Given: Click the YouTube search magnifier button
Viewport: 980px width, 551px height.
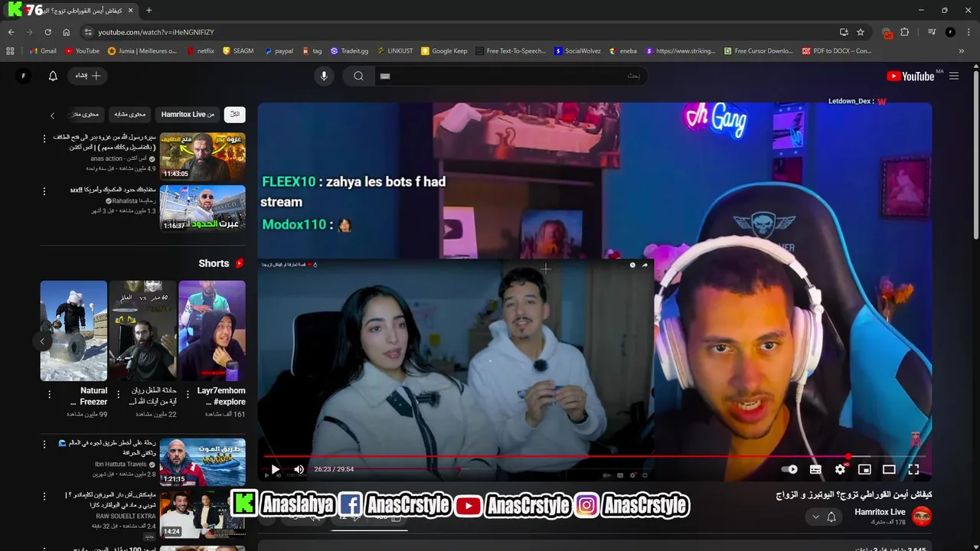Looking at the screenshot, I should (358, 76).
